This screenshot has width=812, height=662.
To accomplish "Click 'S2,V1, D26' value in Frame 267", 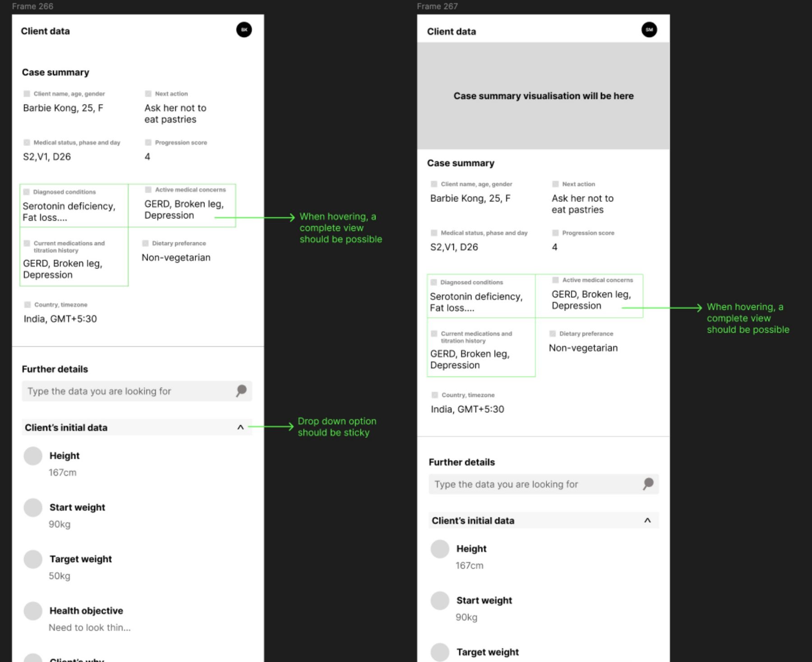I will pyautogui.click(x=454, y=247).
